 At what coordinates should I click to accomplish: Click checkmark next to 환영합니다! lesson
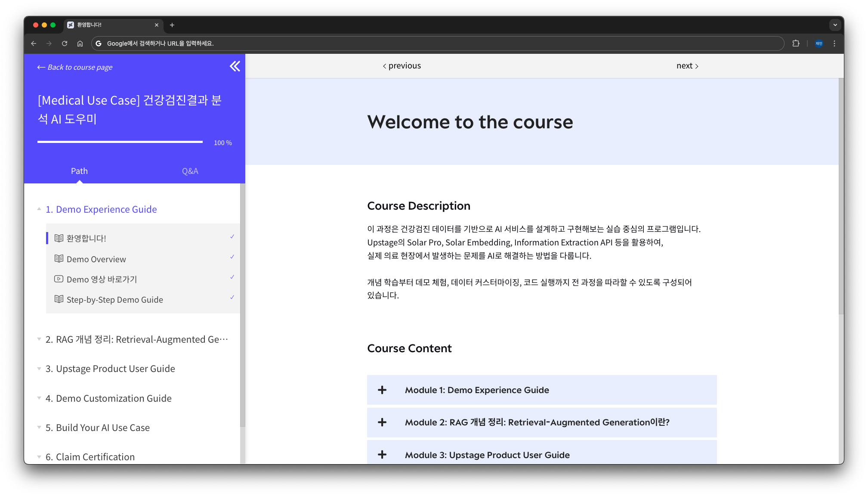click(232, 237)
